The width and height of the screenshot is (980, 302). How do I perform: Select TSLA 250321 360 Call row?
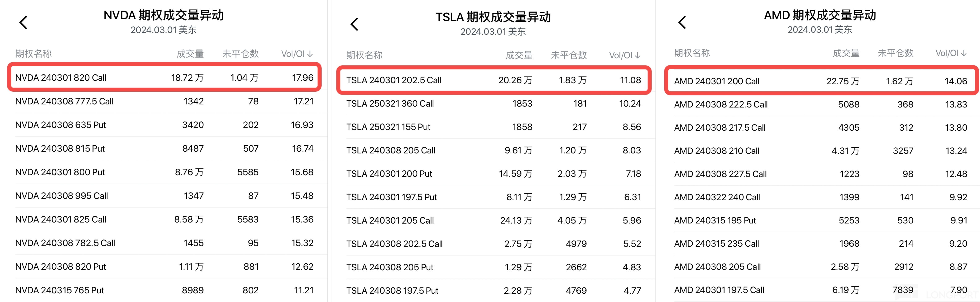point(493,103)
